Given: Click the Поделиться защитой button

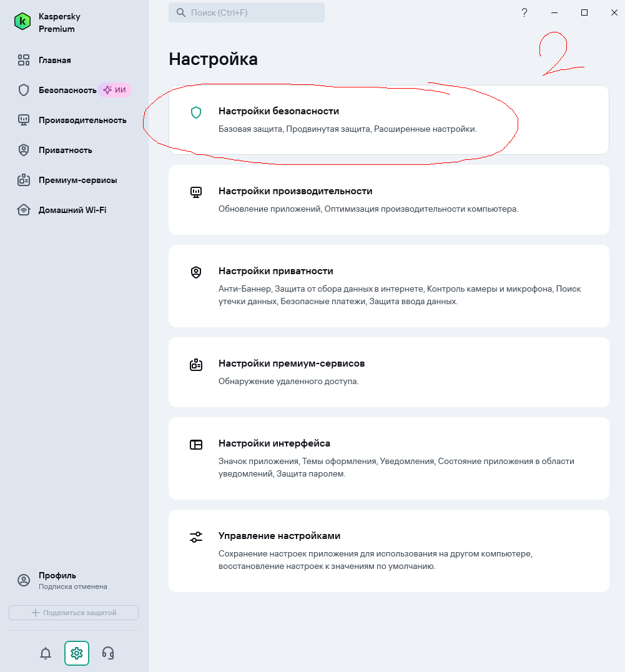Looking at the screenshot, I should coord(74,613).
